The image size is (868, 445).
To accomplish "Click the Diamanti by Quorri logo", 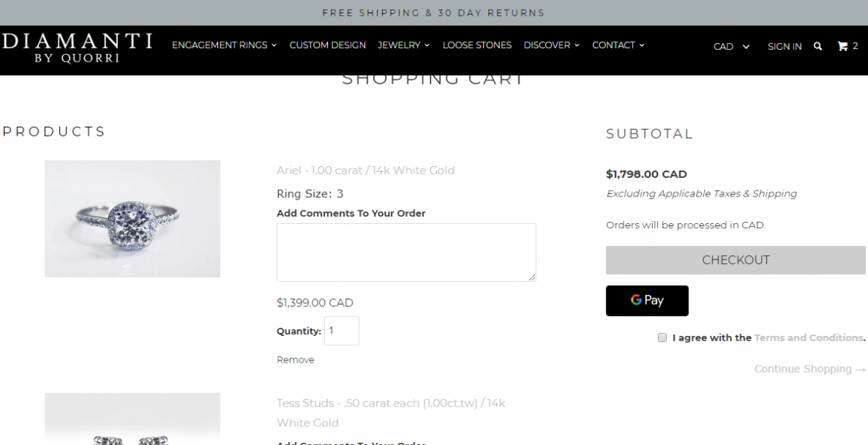I will coord(77,47).
